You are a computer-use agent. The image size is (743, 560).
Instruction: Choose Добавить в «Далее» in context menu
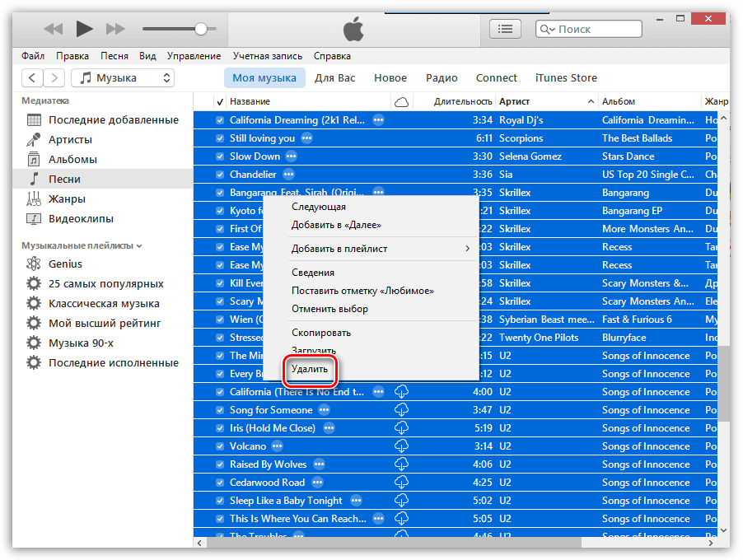coord(371,225)
